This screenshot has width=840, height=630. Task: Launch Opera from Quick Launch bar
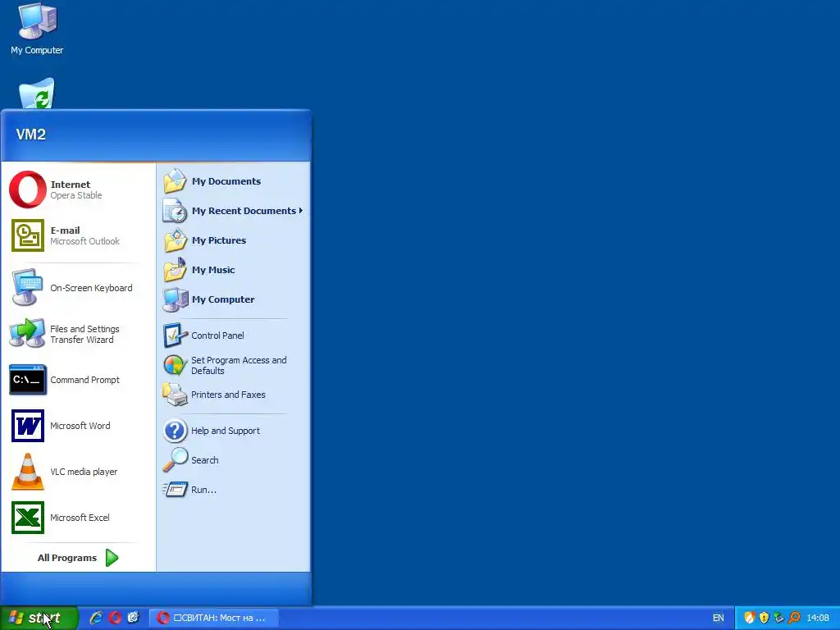pyautogui.click(x=115, y=618)
